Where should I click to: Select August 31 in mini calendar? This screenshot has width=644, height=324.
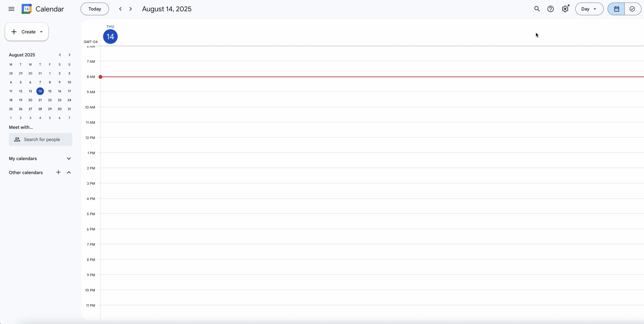coord(69,109)
